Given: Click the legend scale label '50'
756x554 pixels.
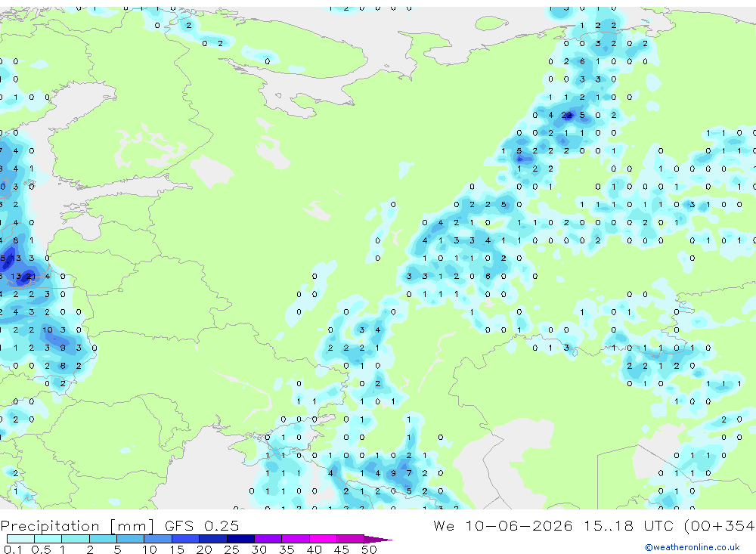Looking at the screenshot, I should click(370, 549).
